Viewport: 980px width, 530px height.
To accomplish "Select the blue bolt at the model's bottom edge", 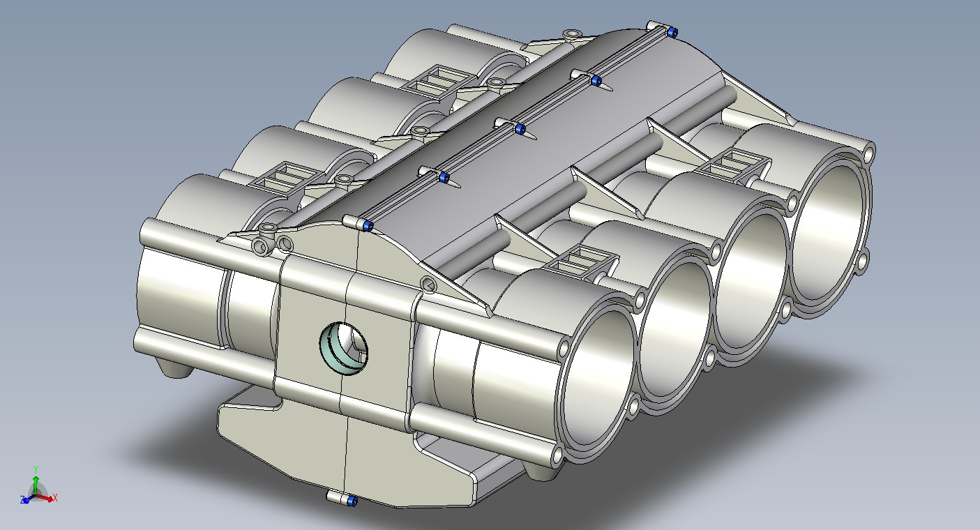I will pyautogui.click(x=352, y=501).
